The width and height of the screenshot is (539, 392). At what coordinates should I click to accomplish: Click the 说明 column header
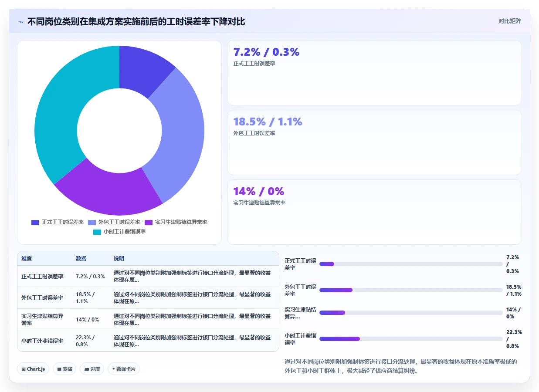(119, 259)
